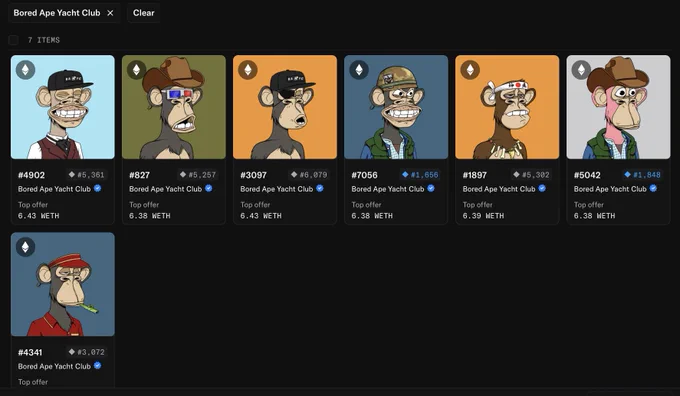Open the ape #827 cowboy hat thumbnail
The image size is (680, 396).
[x=174, y=107]
